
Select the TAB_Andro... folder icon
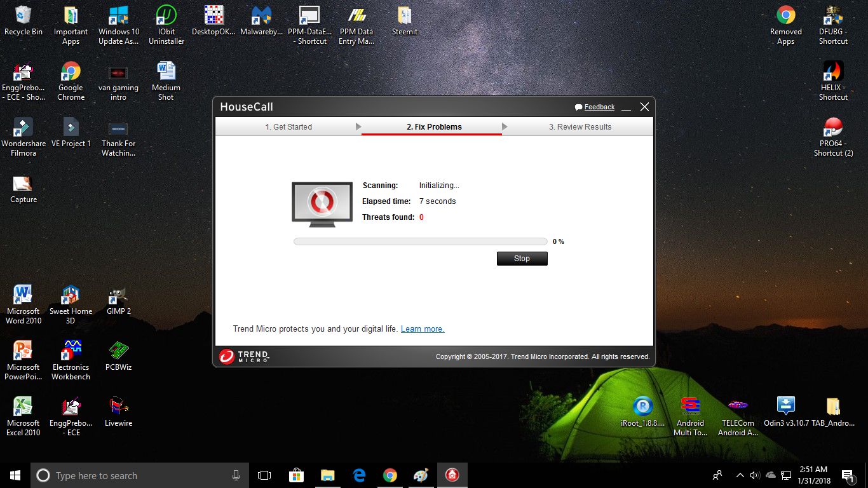[x=833, y=412]
